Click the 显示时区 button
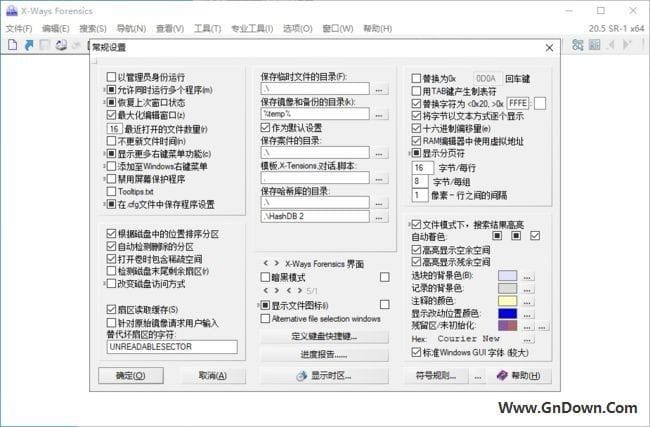 pyautogui.click(x=324, y=376)
